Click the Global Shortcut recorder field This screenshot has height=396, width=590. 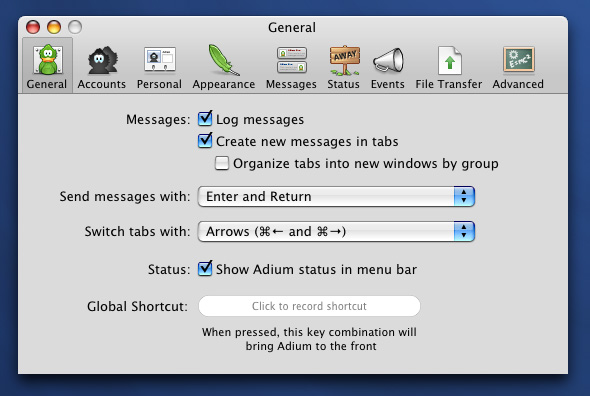click(309, 306)
